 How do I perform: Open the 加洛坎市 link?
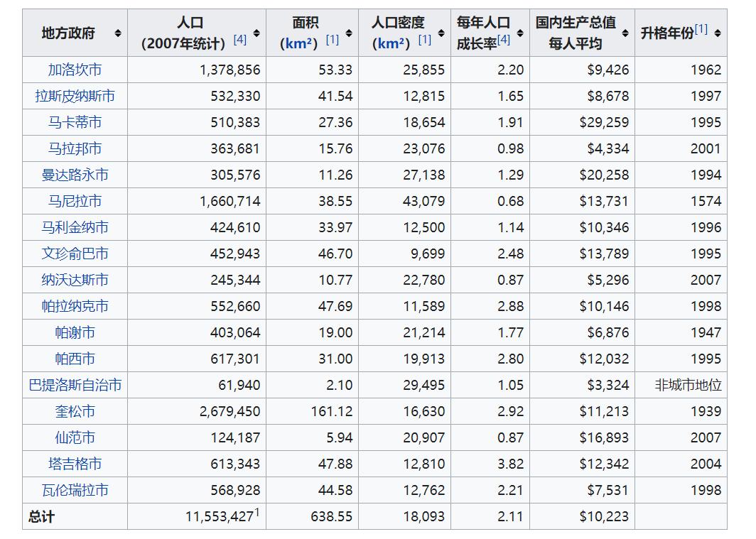point(75,70)
